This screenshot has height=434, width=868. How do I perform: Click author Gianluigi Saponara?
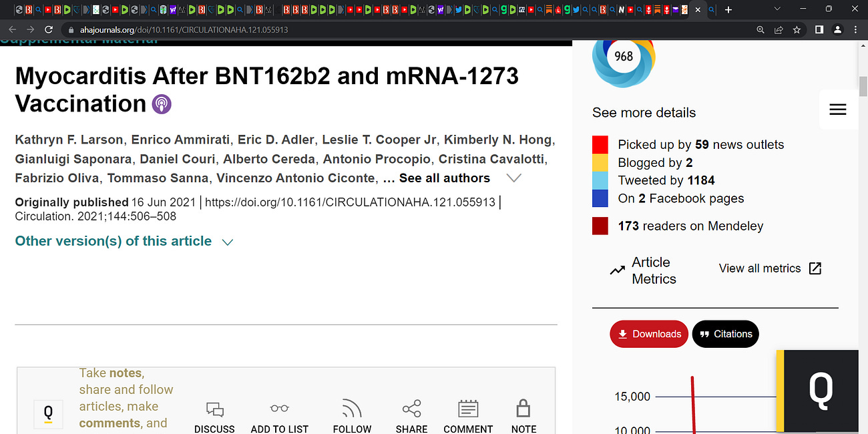pyautogui.click(x=73, y=159)
